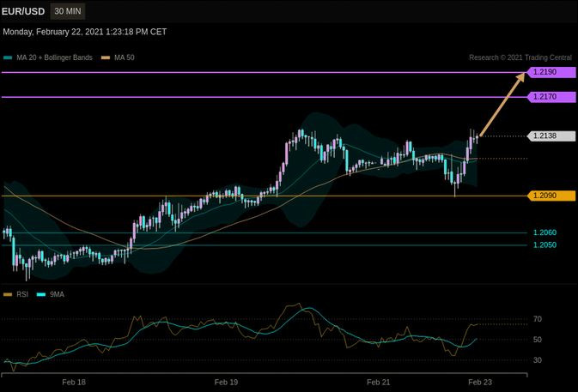The image size is (578, 392).
Task: Click the '9MA' indicator legend label
Action: coord(58,294)
